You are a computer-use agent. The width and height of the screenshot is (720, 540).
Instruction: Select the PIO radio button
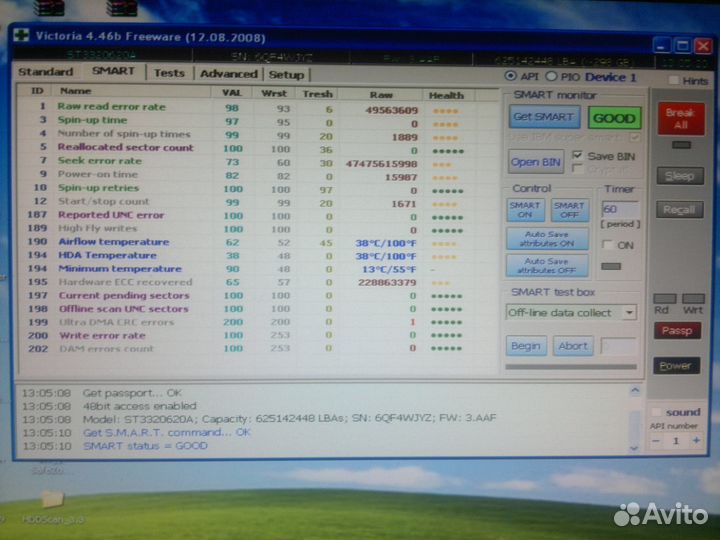(x=551, y=76)
